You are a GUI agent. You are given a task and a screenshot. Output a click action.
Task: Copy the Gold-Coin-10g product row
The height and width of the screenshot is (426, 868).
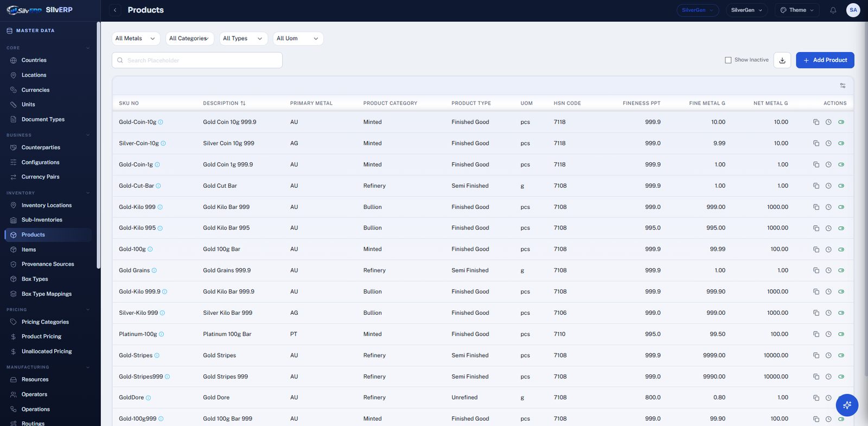(x=816, y=122)
